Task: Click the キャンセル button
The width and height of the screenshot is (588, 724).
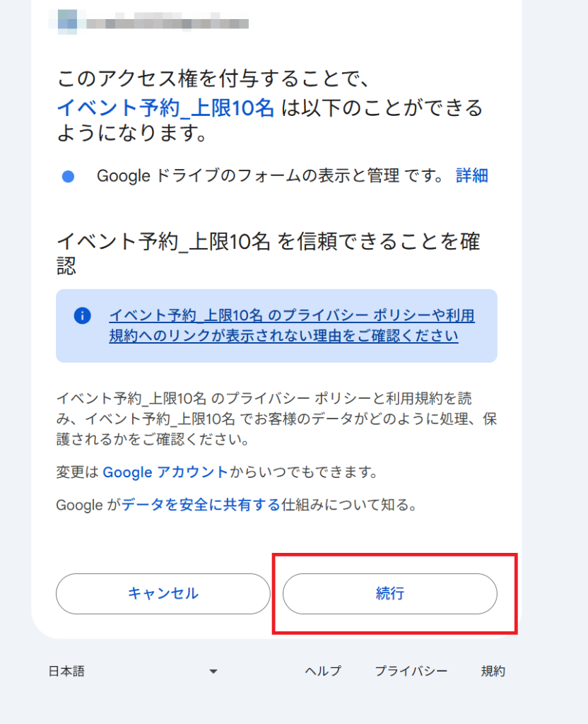Action: (x=163, y=594)
